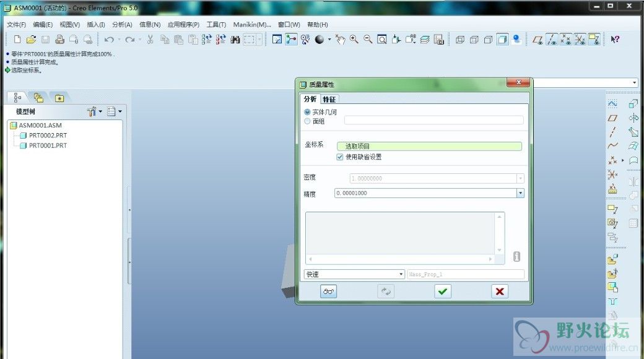The height and width of the screenshot is (359, 644).
Task: Click the Redo arrow icon
Action: click(x=130, y=40)
